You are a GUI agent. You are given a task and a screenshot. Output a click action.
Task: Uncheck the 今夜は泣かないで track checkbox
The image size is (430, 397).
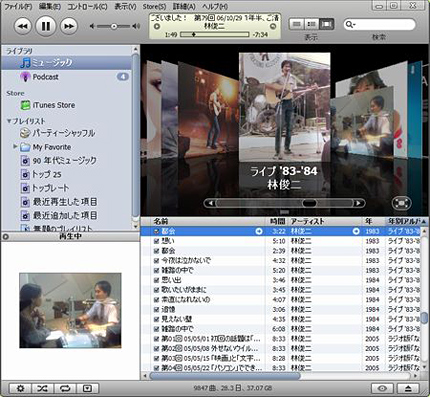(x=156, y=261)
